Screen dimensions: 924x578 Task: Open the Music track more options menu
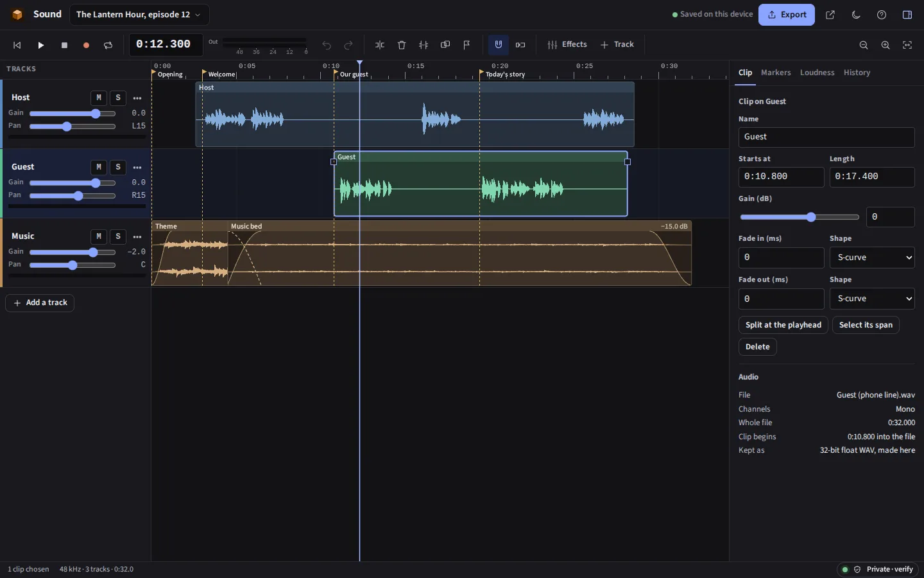(x=137, y=237)
